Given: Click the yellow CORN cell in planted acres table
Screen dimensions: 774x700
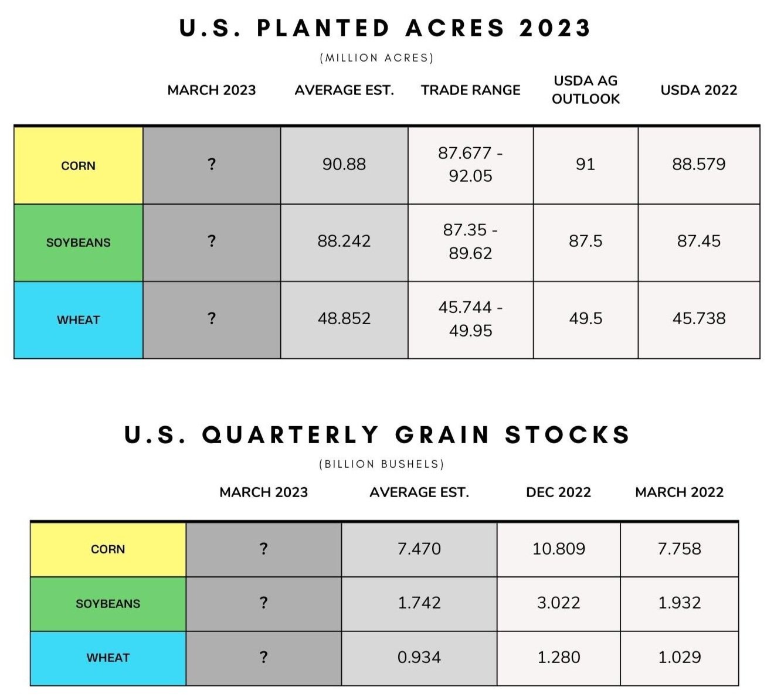Looking at the screenshot, I should coord(79,165).
